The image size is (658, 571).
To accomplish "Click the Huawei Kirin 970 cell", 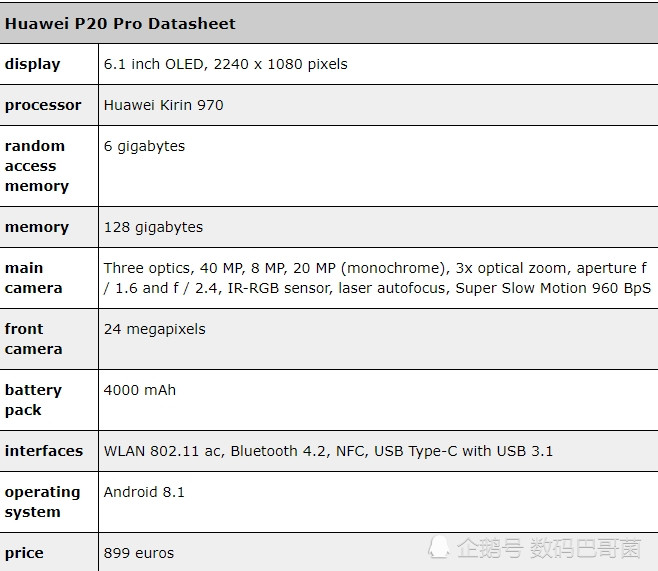I will tap(164, 105).
